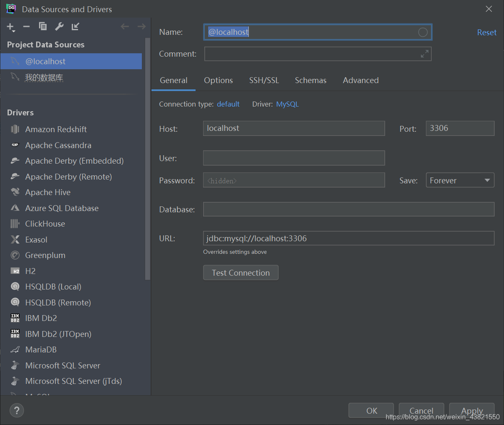Remove selected data source with minus icon
The image size is (504, 425).
(26, 26)
